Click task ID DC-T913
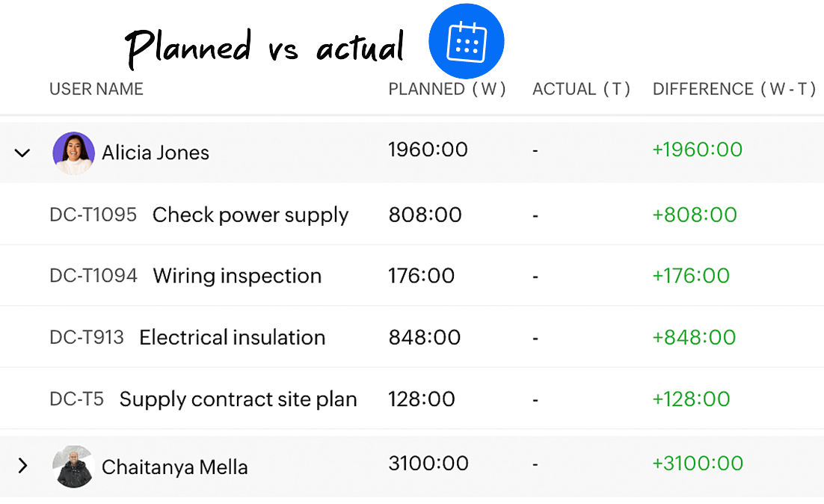 (87, 337)
